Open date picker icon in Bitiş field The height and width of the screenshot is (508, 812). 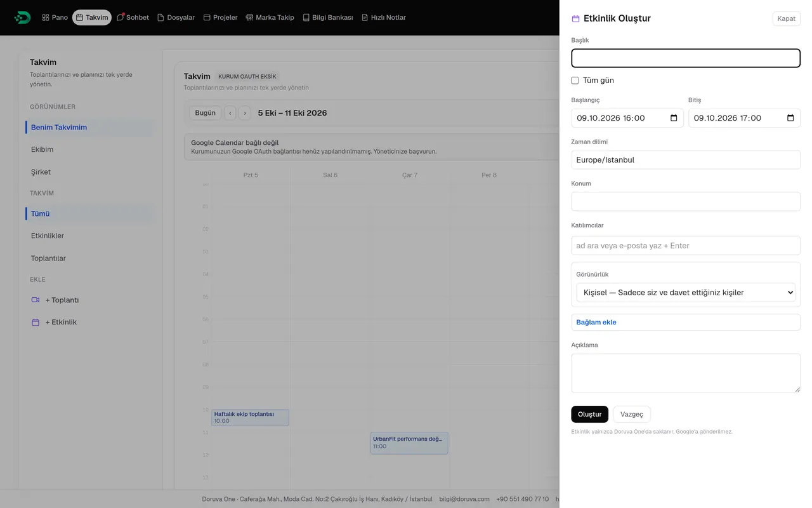coord(790,118)
